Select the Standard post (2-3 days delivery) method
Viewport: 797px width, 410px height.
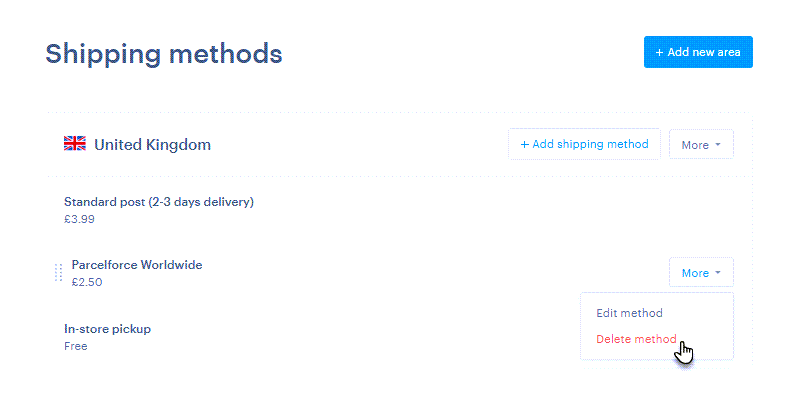(159, 202)
